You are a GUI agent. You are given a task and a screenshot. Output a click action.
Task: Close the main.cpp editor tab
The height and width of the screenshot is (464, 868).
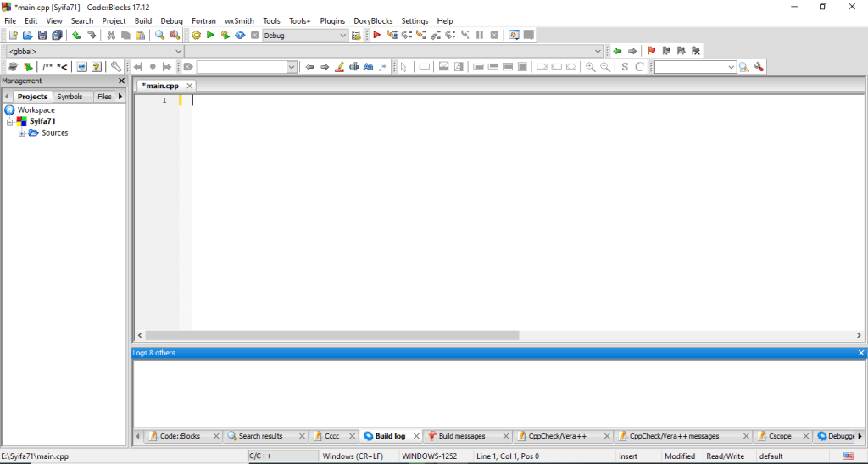point(190,86)
